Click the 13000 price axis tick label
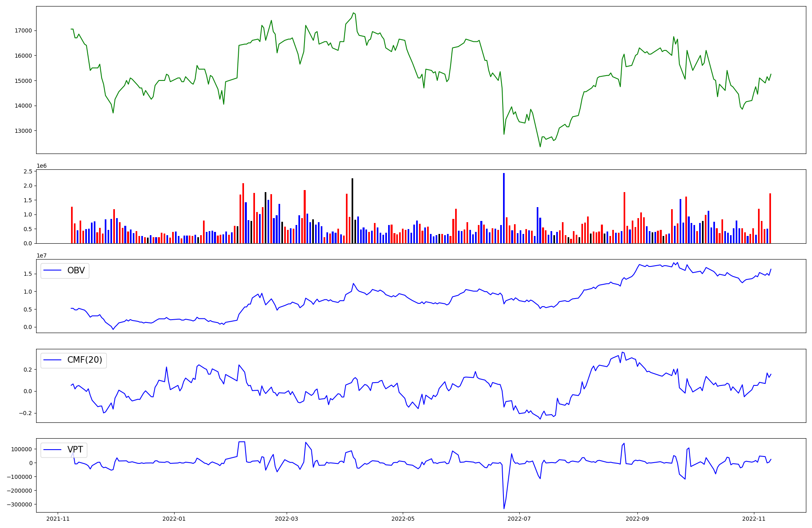 [x=23, y=131]
